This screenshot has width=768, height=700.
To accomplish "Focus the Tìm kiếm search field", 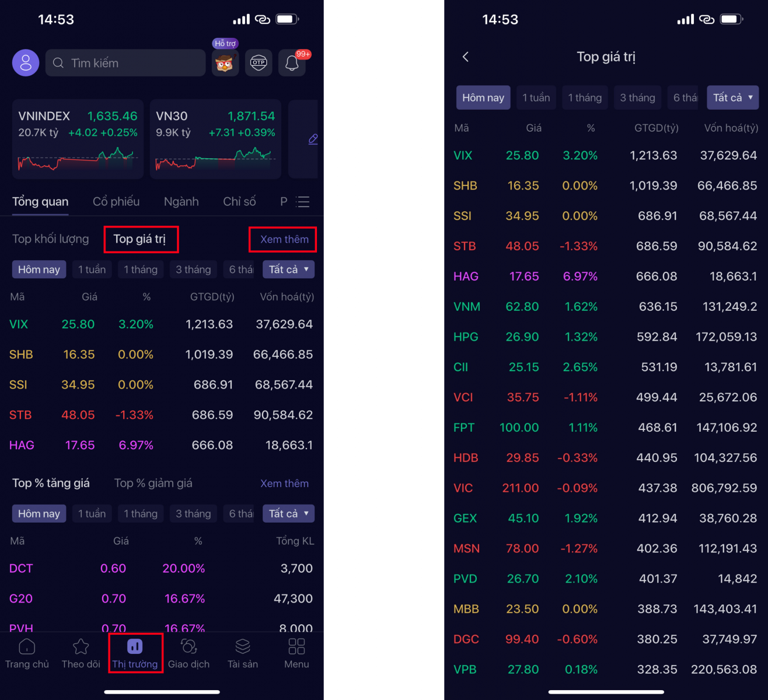I will point(125,63).
